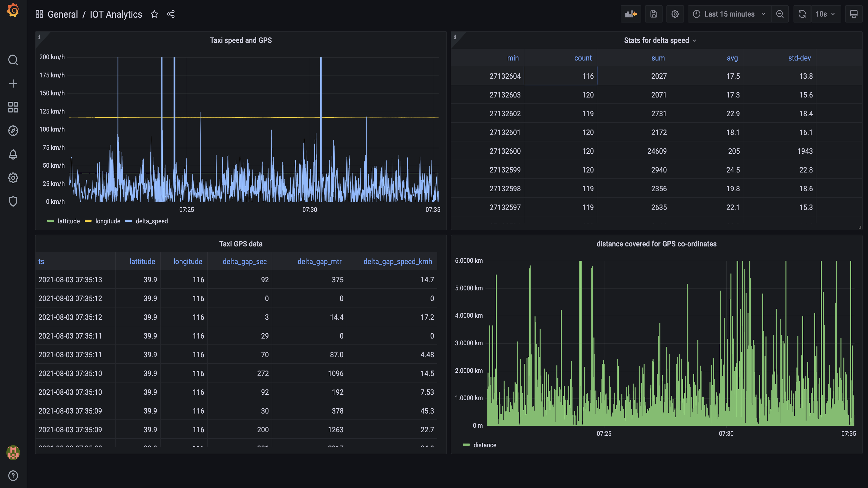Select the Alerting bell icon
The width and height of the screenshot is (868, 488).
pos(13,155)
